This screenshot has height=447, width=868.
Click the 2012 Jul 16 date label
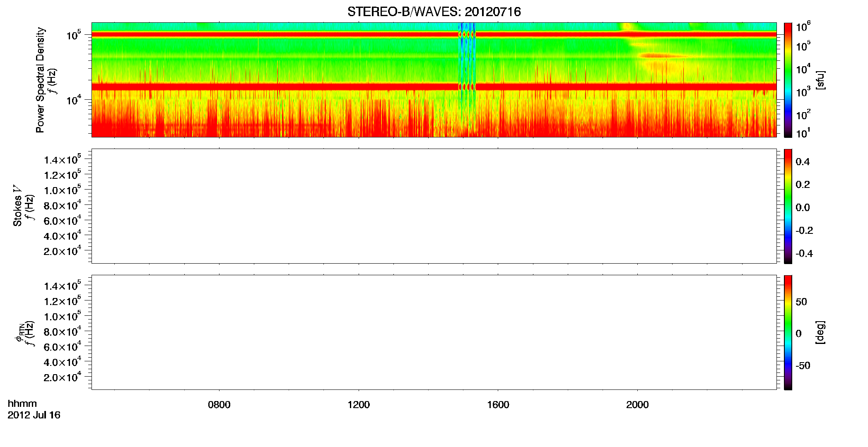click(x=34, y=415)
